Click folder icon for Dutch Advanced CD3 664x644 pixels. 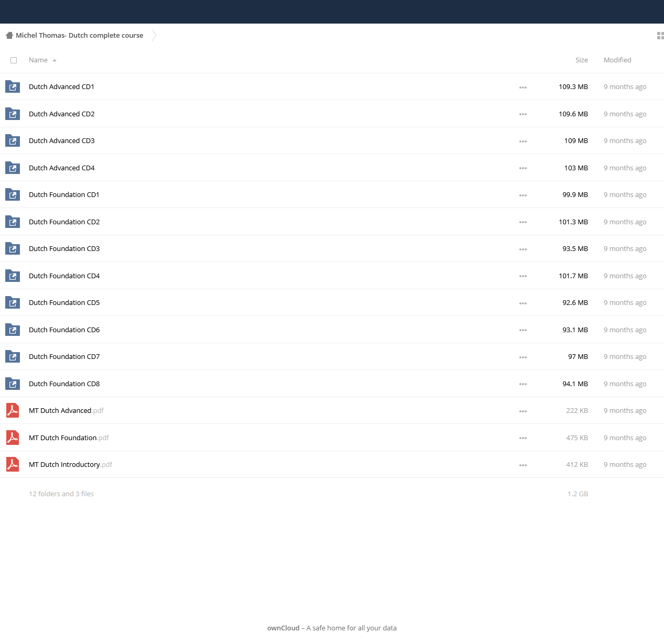tap(13, 140)
